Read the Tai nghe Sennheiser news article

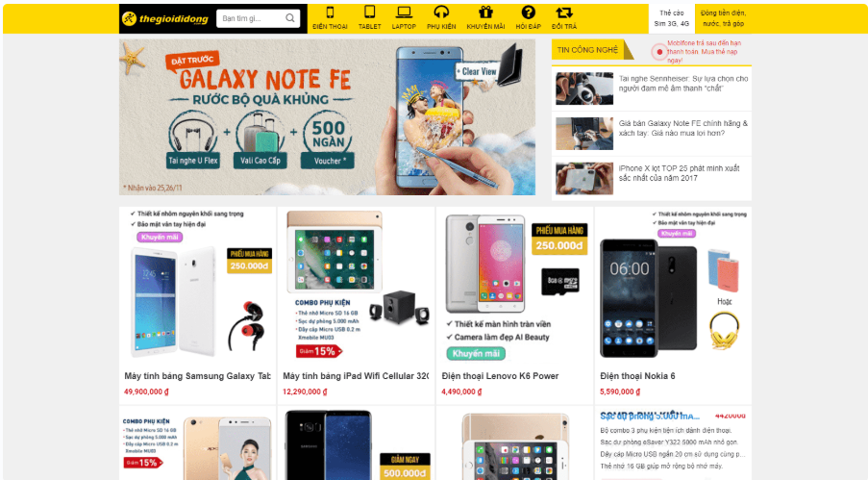pyautogui.click(x=683, y=84)
